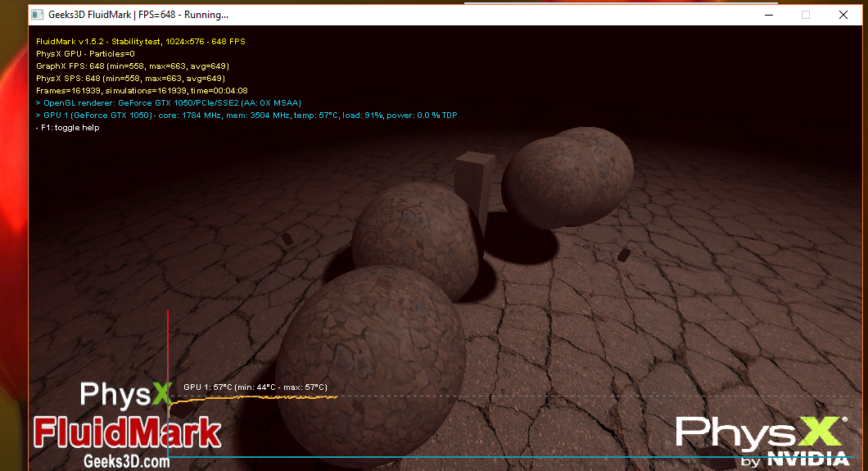Screen dimensions: 868x471
Task: Click the 'GPU 1: 57°C (min: 44°C - max: 57°C)' label
Action: [x=255, y=387]
